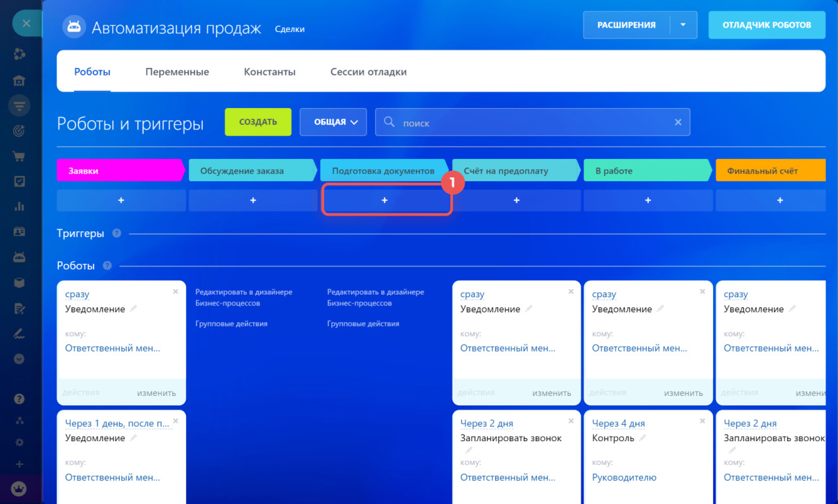Viewport: 838px width, 504px height.
Task: Click the ОТЛАДЧИК РОБОТОВ button
Action: 766,26
